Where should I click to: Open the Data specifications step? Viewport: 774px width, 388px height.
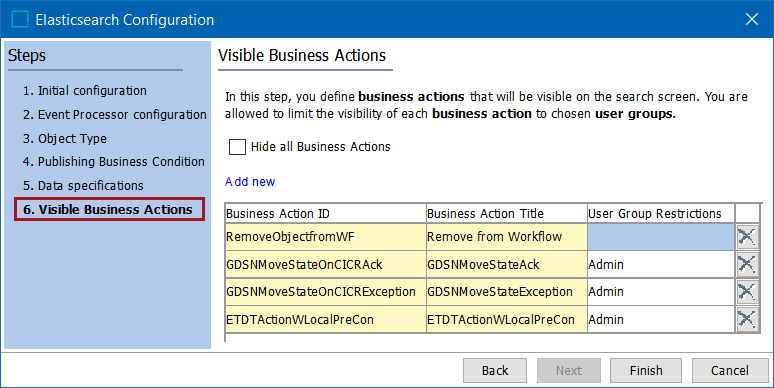pos(83,186)
